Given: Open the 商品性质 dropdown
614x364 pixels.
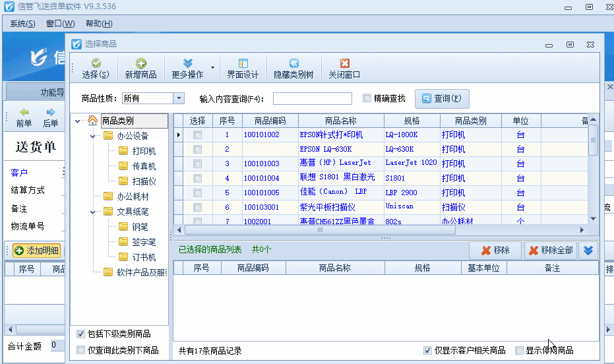Looking at the screenshot, I should tap(178, 98).
